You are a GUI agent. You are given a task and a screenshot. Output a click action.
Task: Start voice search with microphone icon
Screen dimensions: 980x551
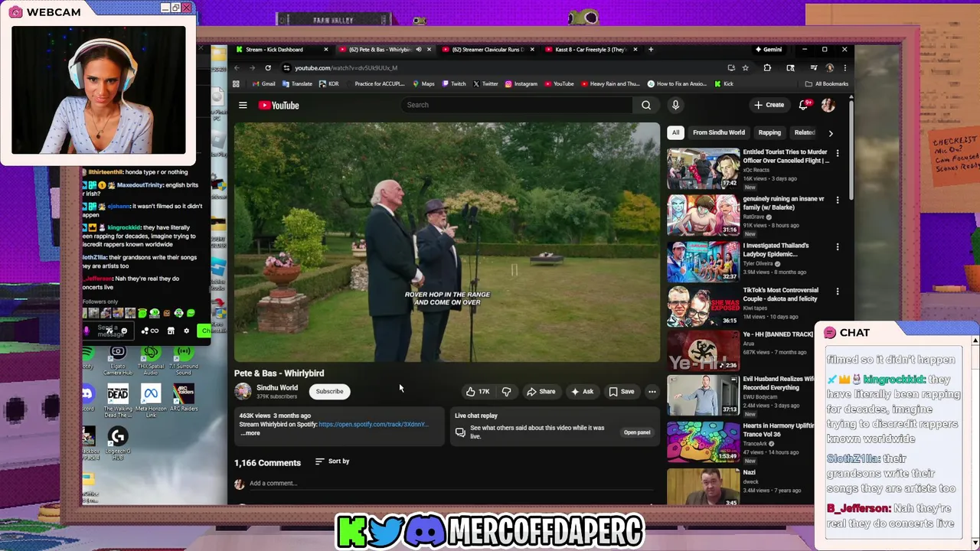pyautogui.click(x=675, y=105)
